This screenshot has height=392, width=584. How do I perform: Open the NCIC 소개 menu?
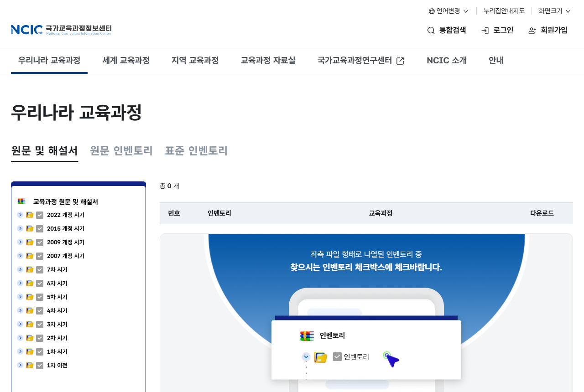point(447,61)
